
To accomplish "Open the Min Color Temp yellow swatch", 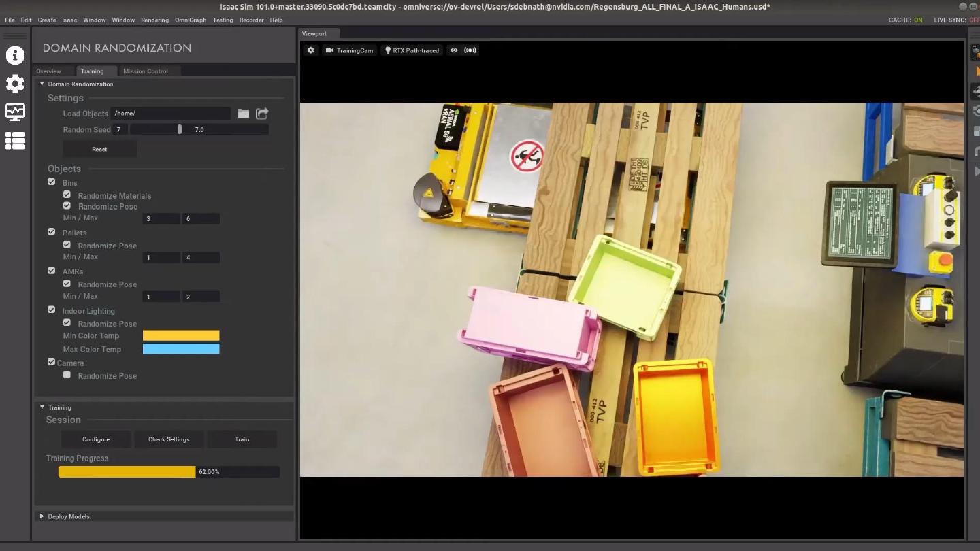I will [181, 335].
